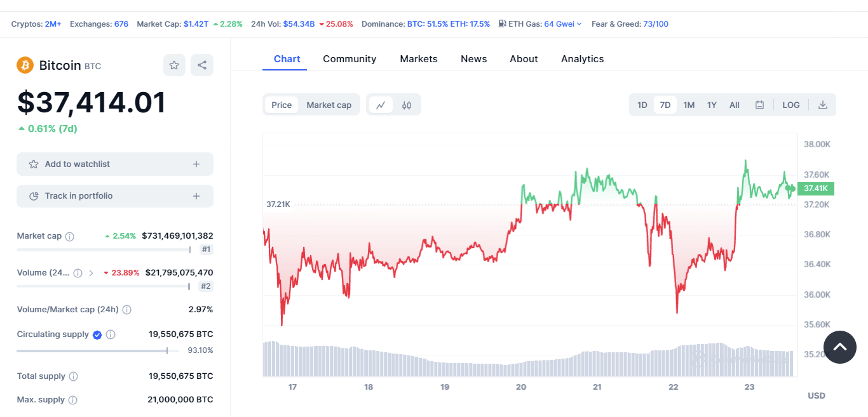
Task: Click the Market cap rank bar
Action: click(x=104, y=249)
